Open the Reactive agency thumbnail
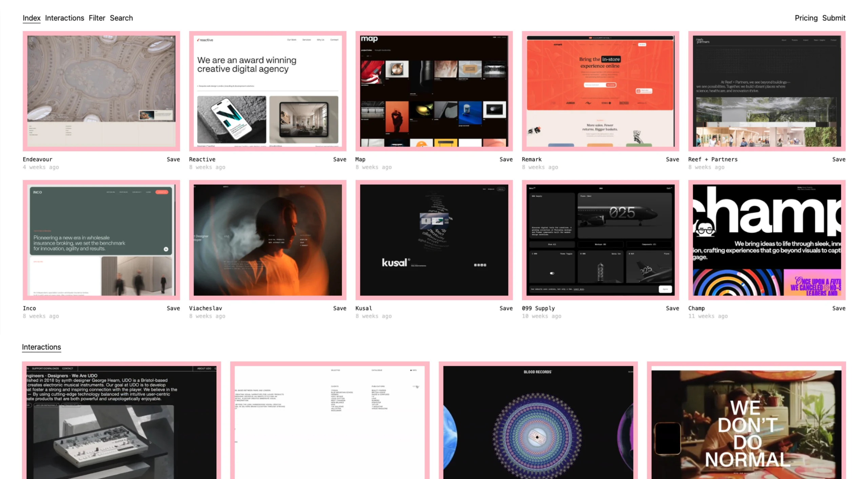 tap(268, 91)
